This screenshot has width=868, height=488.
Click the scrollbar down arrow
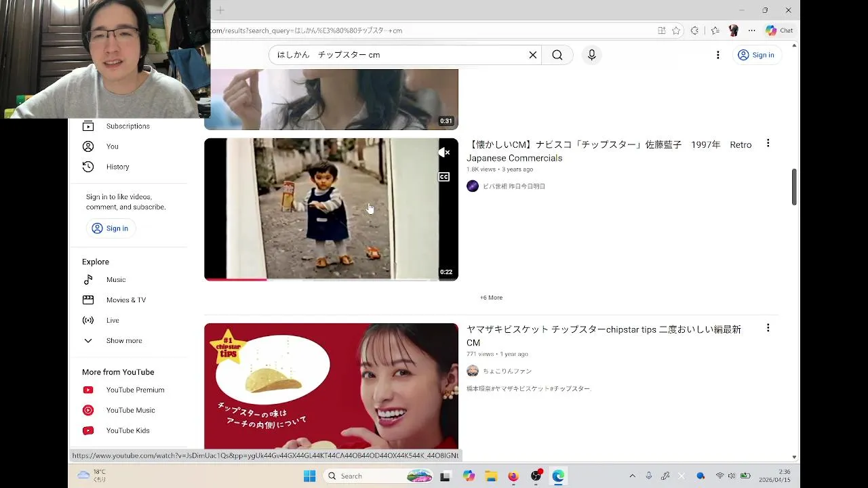(794, 457)
